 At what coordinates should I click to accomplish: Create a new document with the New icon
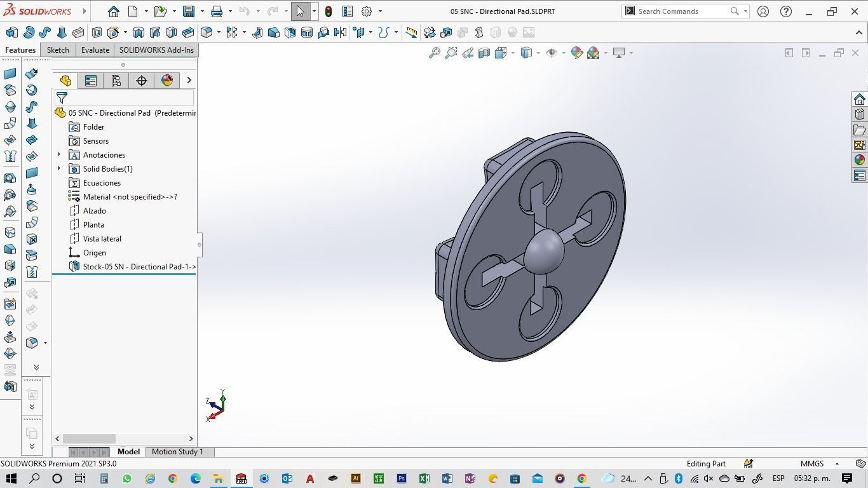pyautogui.click(x=133, y=11)
